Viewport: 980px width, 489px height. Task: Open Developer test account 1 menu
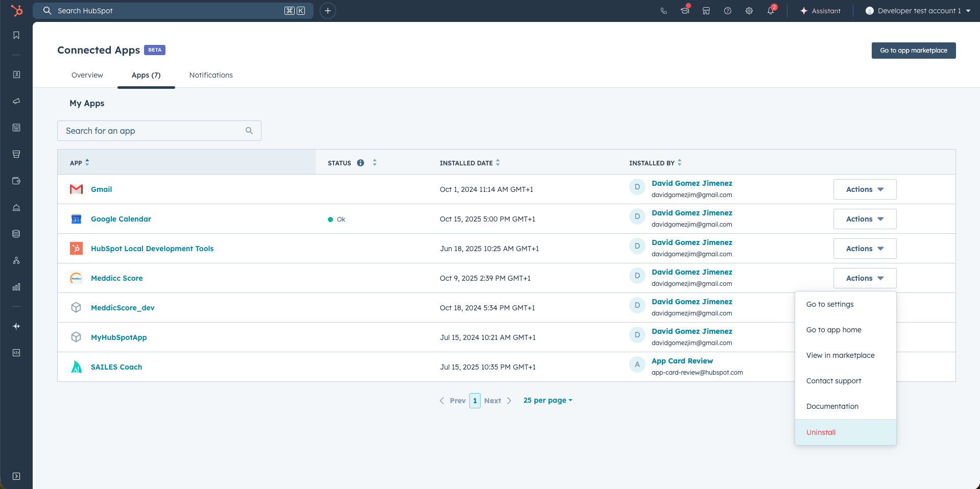918,11
